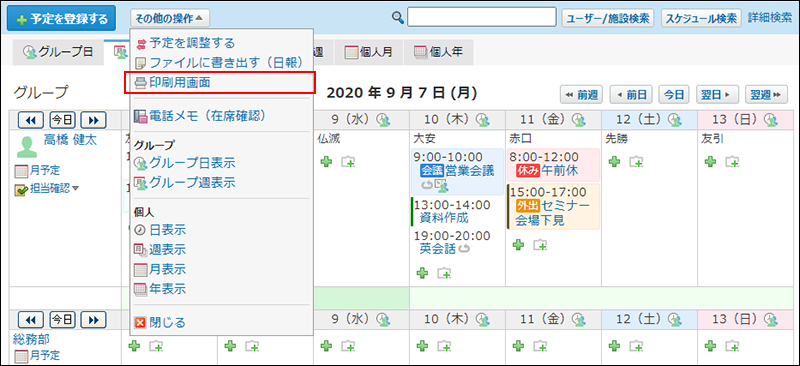Click スケジュール検索 button
This screenshot has width=800, height=366.
point(702,18)
